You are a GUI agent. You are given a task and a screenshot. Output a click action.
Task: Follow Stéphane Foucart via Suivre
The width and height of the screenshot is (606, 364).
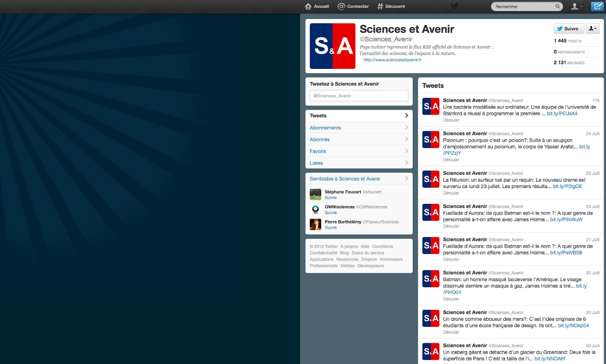(331, 198)
